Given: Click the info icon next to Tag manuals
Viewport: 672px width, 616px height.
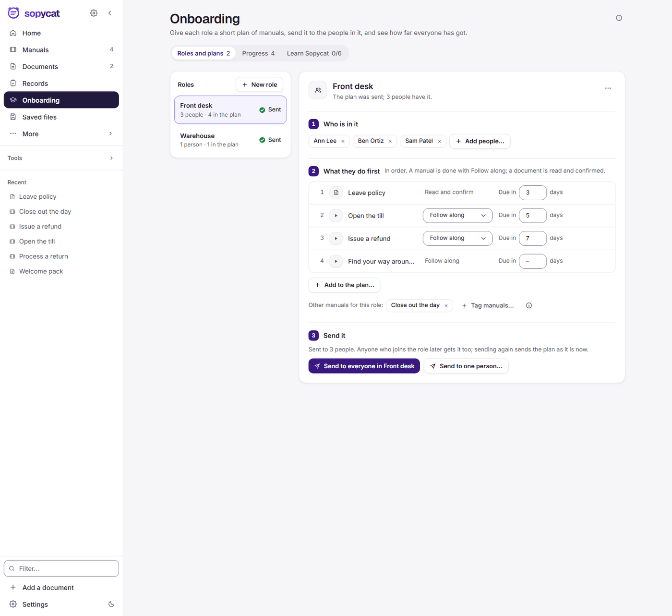Looking at the screenshot, I should tap(528, 305).
